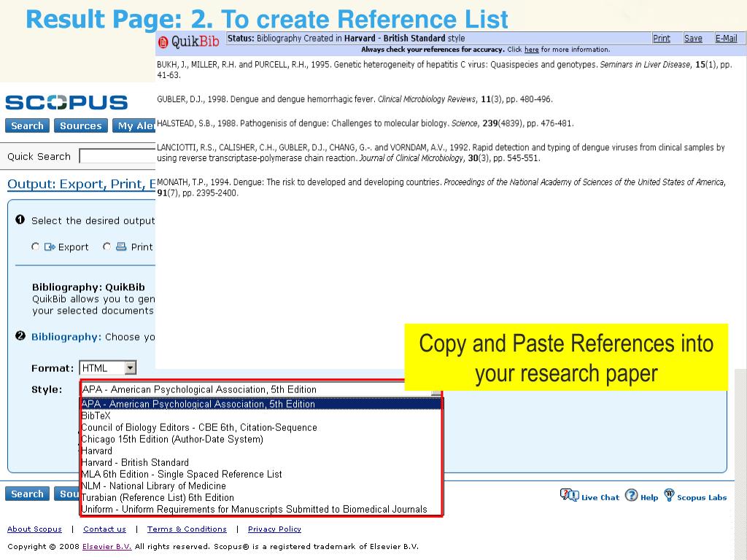Choose Uniform Requirements style option
Viewport: 747px width, 560px height.
coord(260,509)
